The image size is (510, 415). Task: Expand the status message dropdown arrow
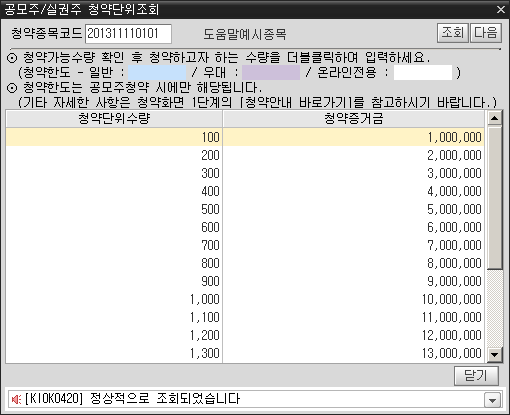[492, 400]
